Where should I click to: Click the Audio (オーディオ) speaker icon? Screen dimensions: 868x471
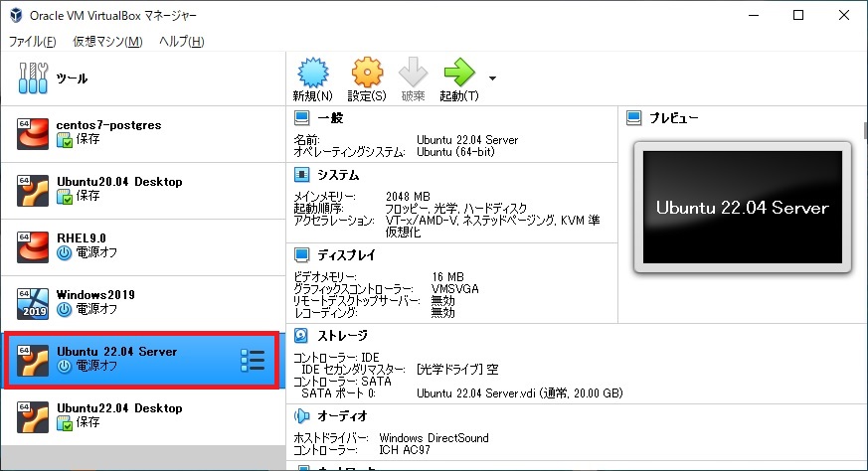301,415
